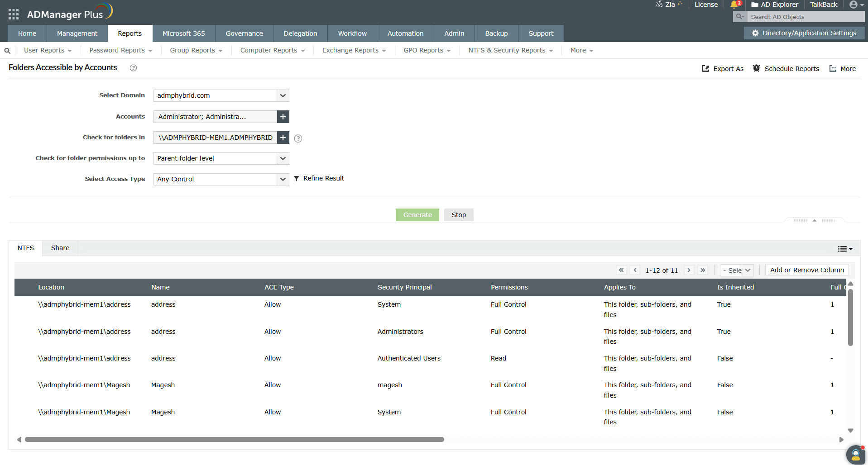Click the Zia assistant icon

(x=659, y=5)
